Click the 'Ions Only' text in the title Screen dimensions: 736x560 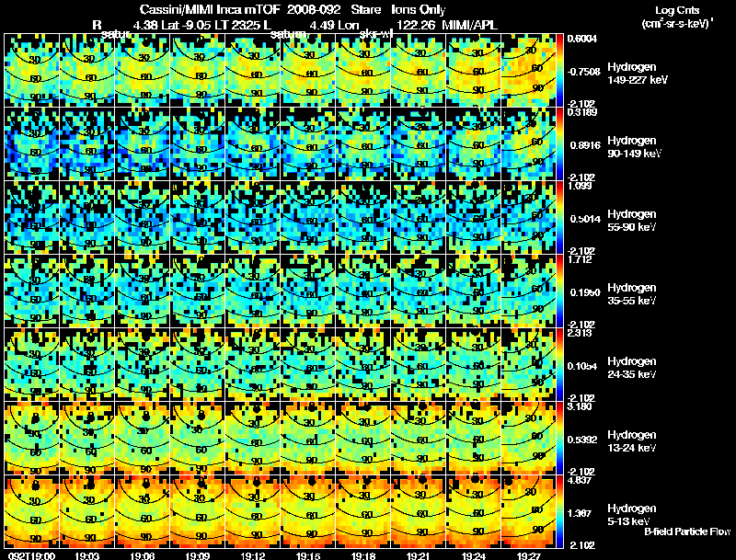point(419,9)
